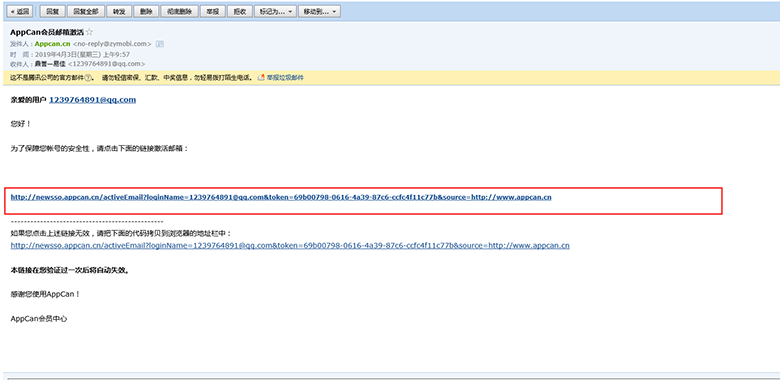Click the report spam envelope icon
Screen dimensions: 780x380
point(261,78)
